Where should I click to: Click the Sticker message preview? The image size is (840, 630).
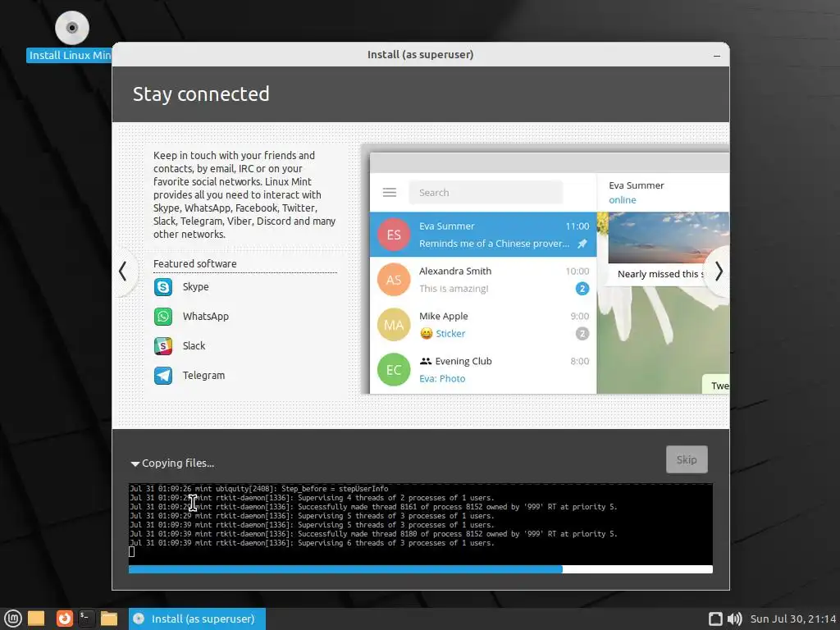click(450, 334)
